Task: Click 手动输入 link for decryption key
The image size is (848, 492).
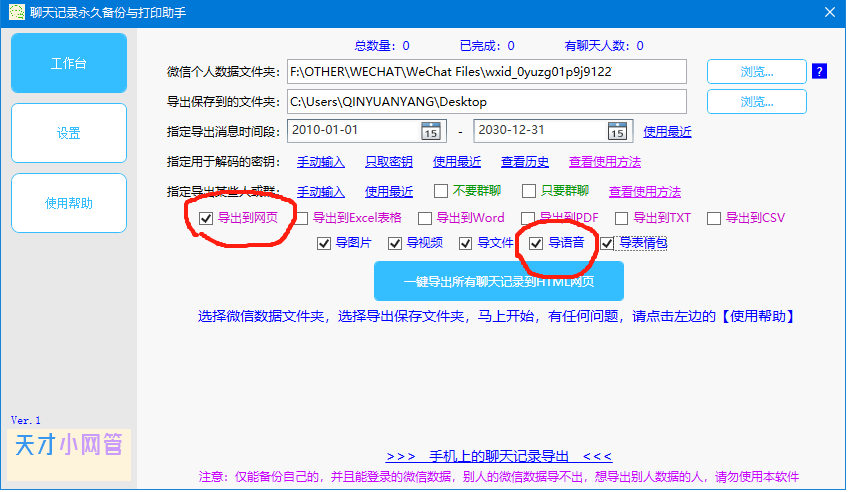Action: coord(321,162)
